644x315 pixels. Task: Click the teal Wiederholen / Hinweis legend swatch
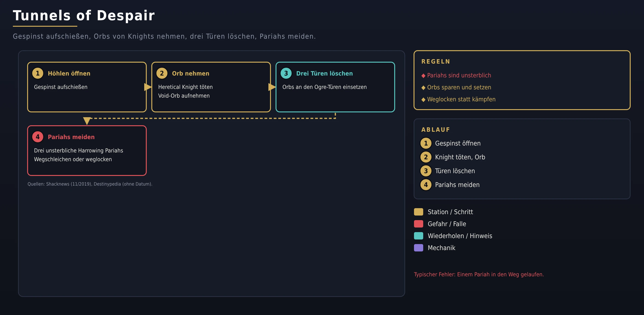tap(419, 236)
